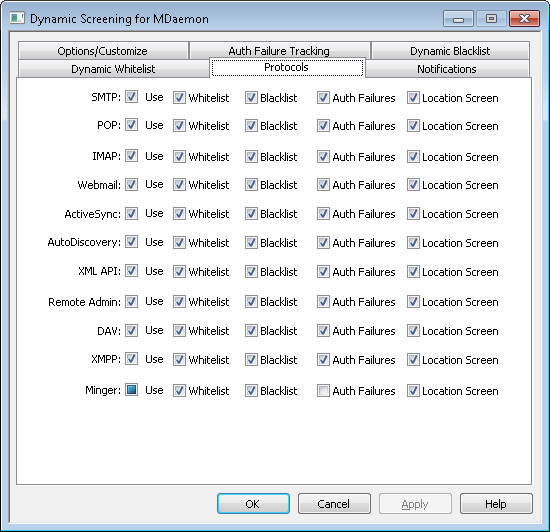Toggle Webmail Auth Failures checkbox

click(x=323, y=184)
